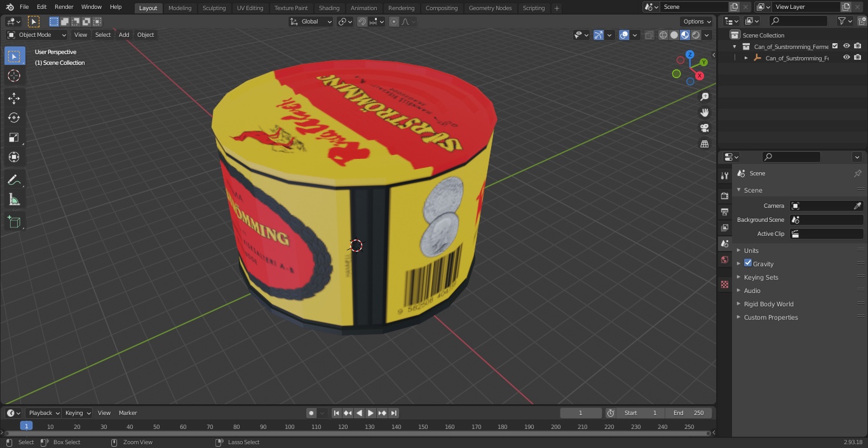This screenshot has height=448, width=868.
Task: Activate the Select Box tool
Action: point(14,56)
